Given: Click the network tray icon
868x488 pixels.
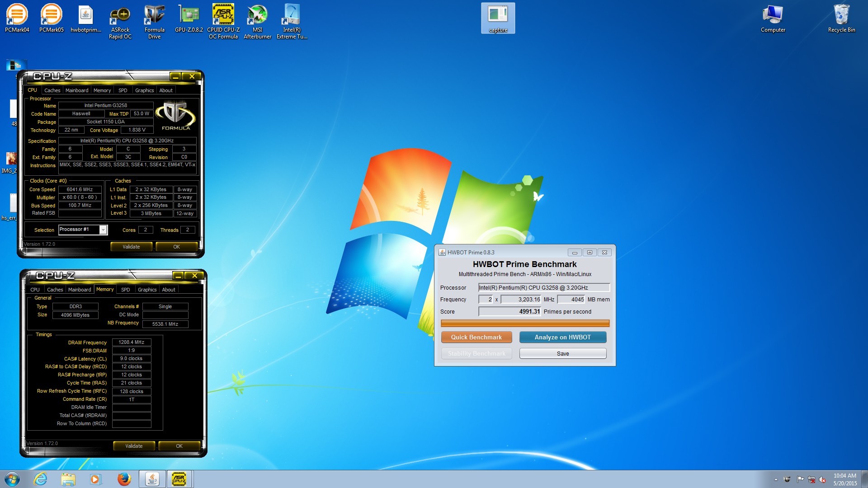Looking at the screenshot, I should click(811, 479).
